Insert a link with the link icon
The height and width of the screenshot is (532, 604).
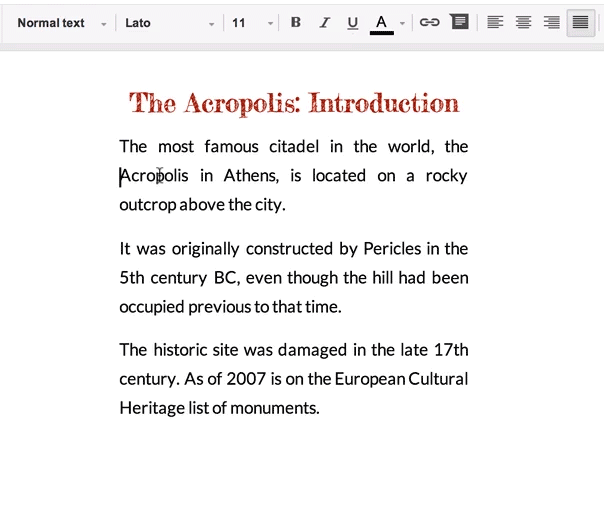point(430,22)
